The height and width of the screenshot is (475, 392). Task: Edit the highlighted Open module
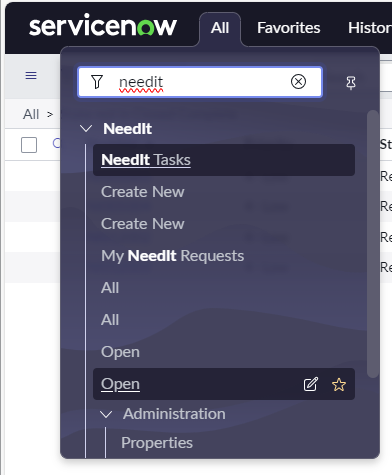click(x=311, y=384)
